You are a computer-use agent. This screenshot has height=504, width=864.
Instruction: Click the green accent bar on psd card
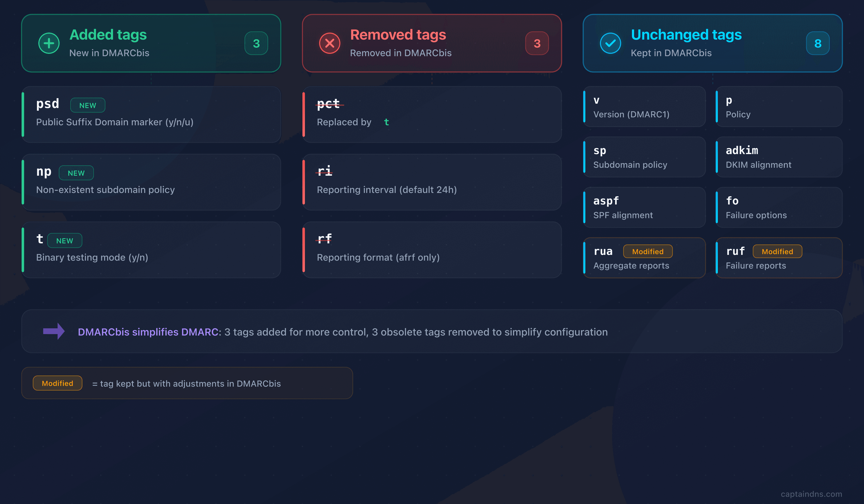tap(23, 114)
